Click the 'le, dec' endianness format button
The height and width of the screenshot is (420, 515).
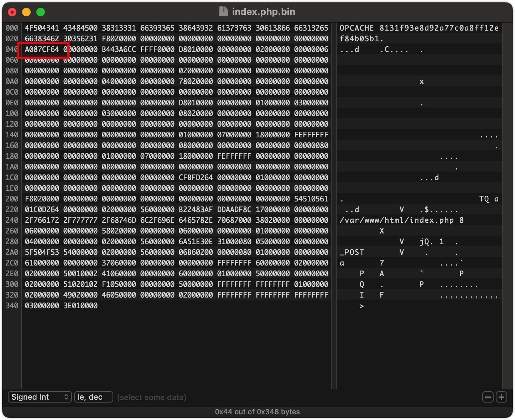[x=93, y=397]
